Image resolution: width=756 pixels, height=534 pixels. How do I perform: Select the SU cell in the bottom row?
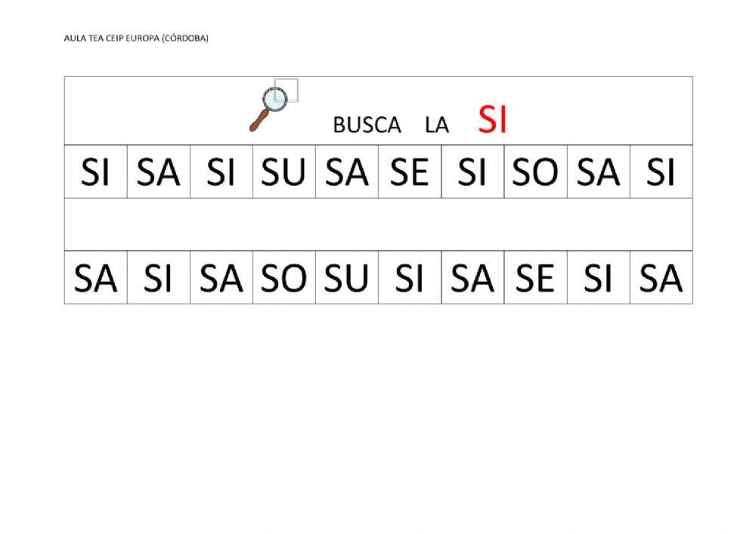[346, 279]
